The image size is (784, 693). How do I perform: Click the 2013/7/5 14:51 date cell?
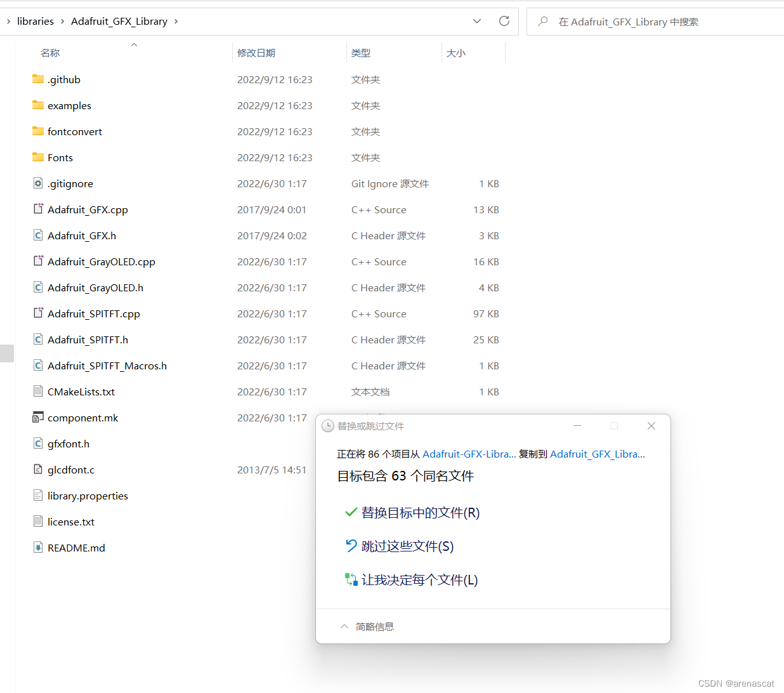pos(271,470)
